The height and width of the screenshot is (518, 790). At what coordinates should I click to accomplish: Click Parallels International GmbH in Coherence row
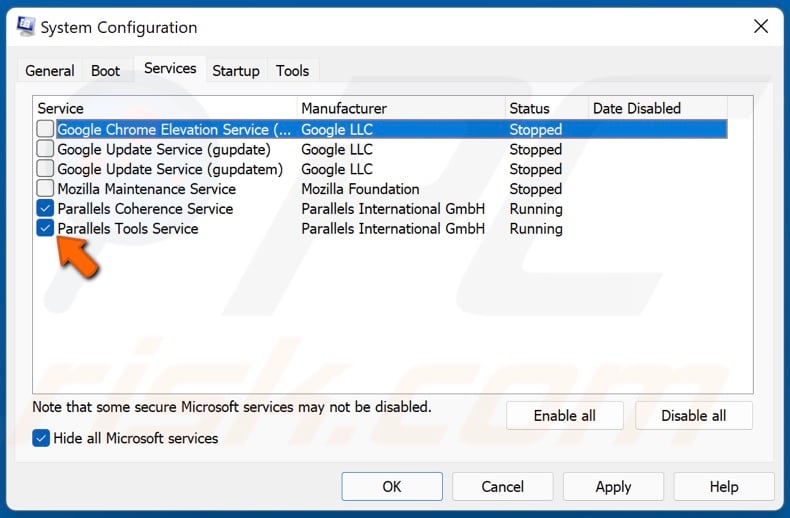[393, 209]
